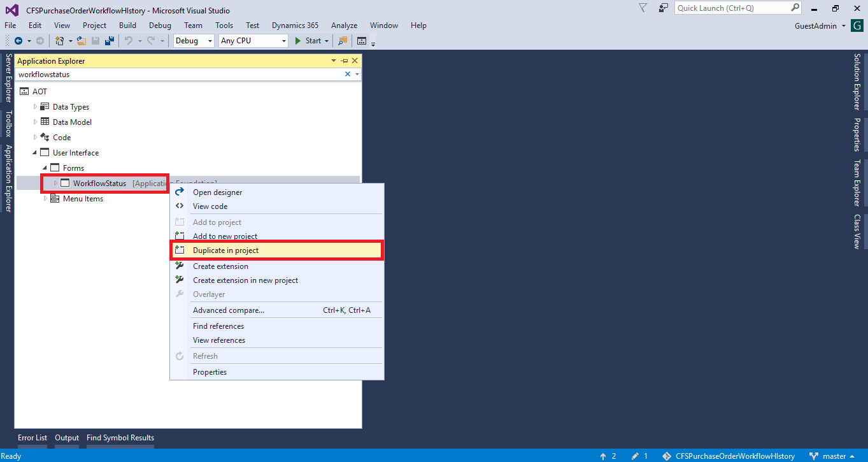Click the Send Feedback person icon
868x462 pixels.
(663, 8)
